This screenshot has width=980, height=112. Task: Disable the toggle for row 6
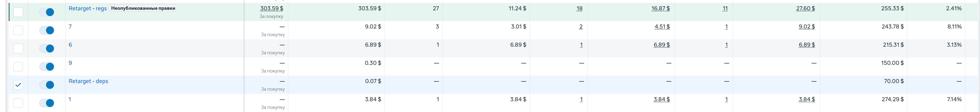pyautogui.click(x=47, y=48)
